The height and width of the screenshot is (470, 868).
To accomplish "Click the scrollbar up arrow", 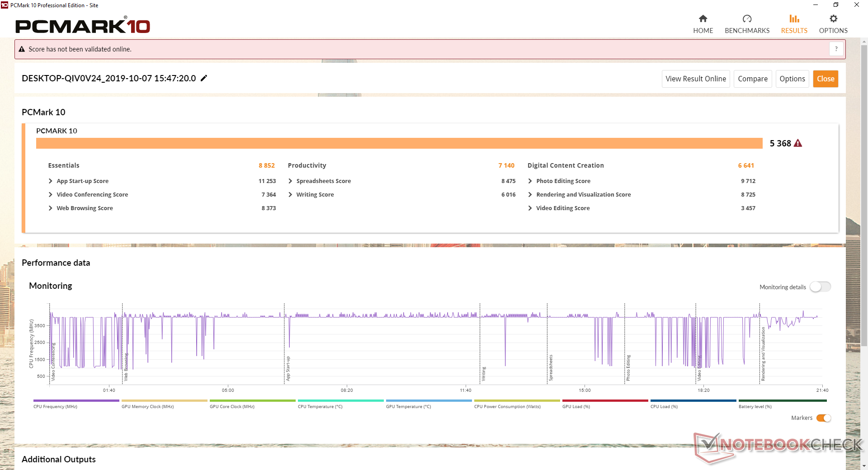I will [864, 42].
